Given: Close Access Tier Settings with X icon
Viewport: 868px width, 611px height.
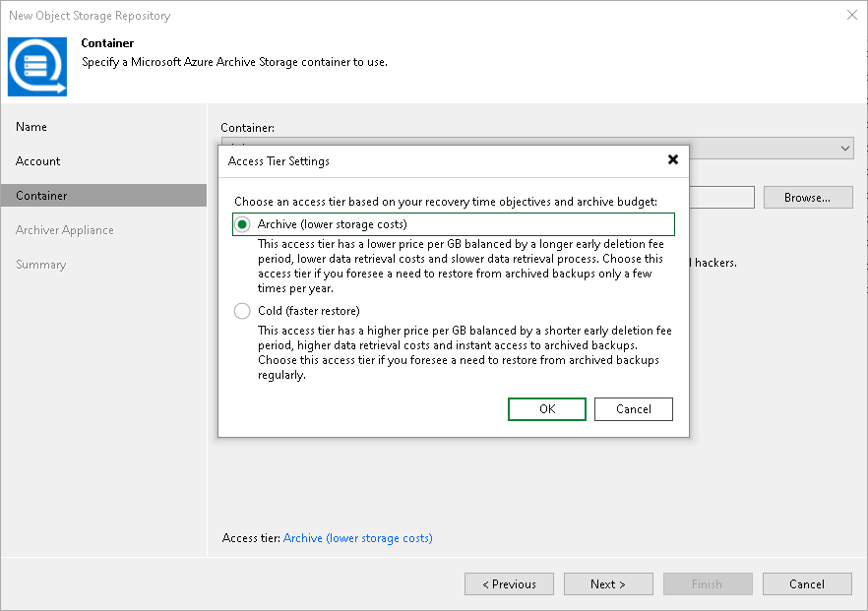Looking at the screenshot, I should click(673, 160).
